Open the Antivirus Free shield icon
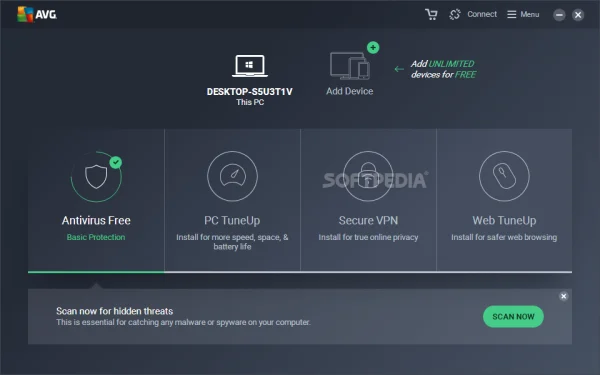This screenshot has width=600, height=375. pos(96,176)
